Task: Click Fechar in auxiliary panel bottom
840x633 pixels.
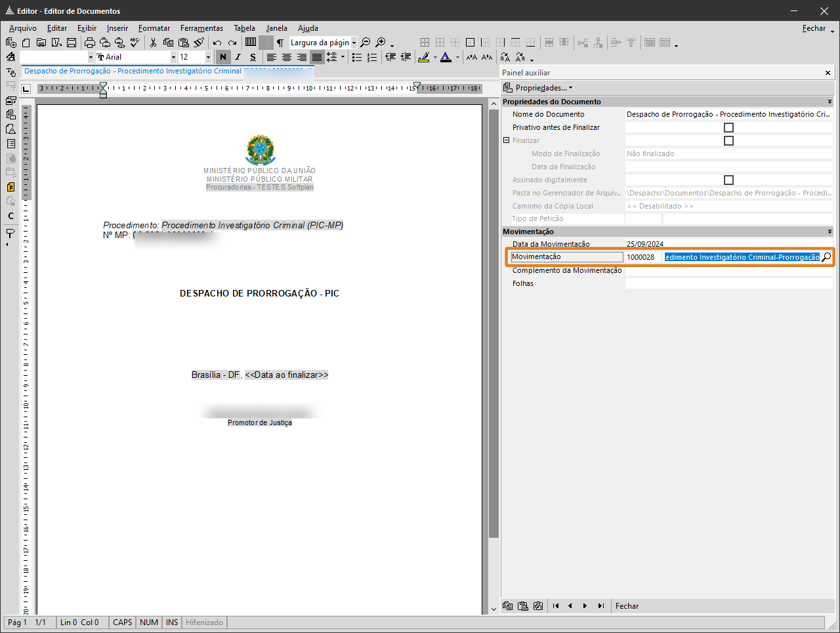Action: pos(627,606)
